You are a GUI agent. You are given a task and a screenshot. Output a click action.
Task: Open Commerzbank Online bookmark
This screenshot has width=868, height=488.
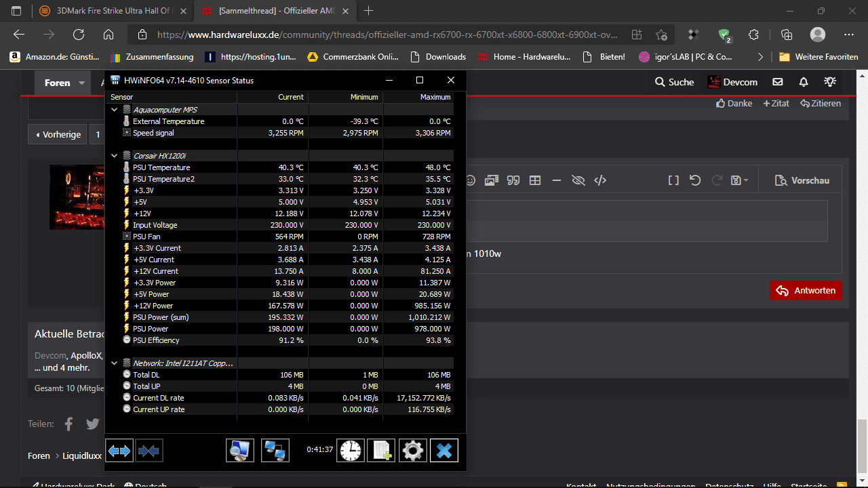click(x=353, y=57)
